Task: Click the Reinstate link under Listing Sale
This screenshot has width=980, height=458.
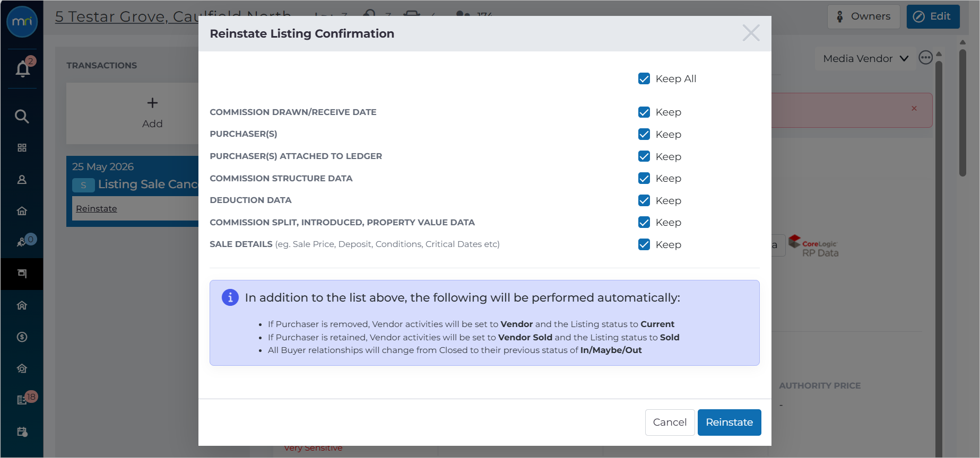Action: coord(97,208)
